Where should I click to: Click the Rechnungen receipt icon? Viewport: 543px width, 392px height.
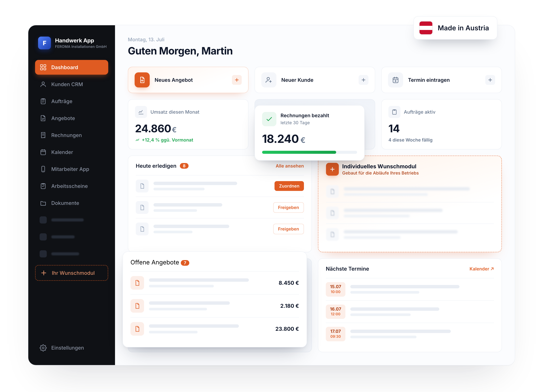click(43, 135)
